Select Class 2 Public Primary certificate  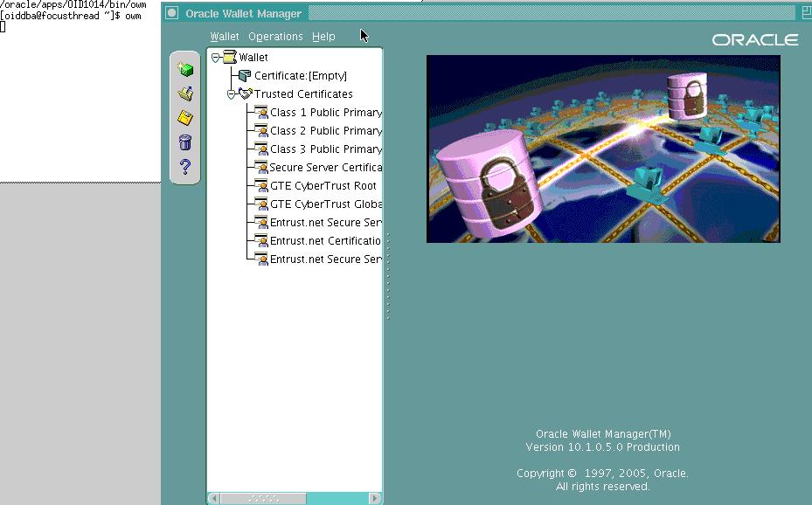click(x=326, y=131)
